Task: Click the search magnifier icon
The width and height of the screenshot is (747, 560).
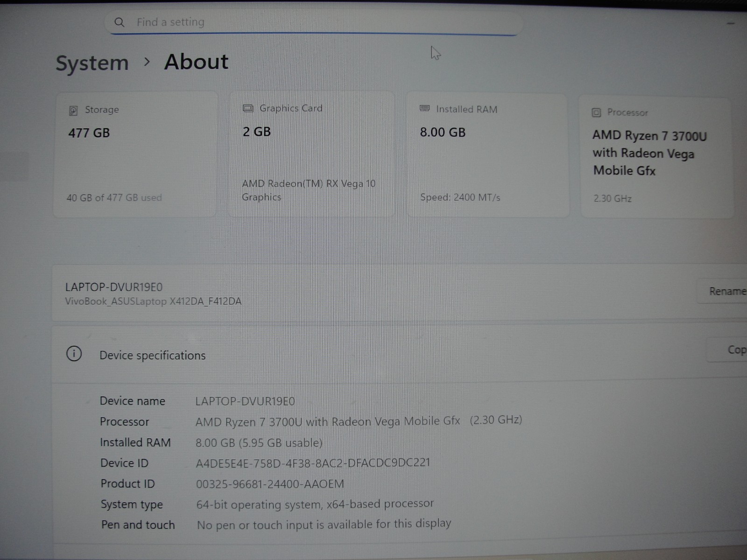Action: 120,22
